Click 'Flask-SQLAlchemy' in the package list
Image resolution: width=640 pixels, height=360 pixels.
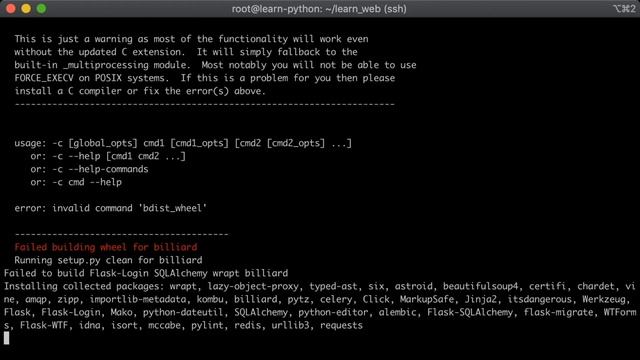470,312
